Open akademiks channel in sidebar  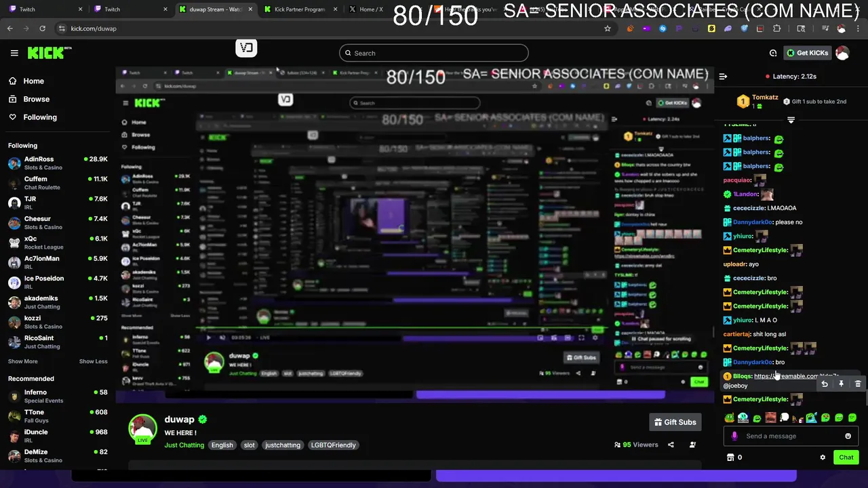point(58,302)
